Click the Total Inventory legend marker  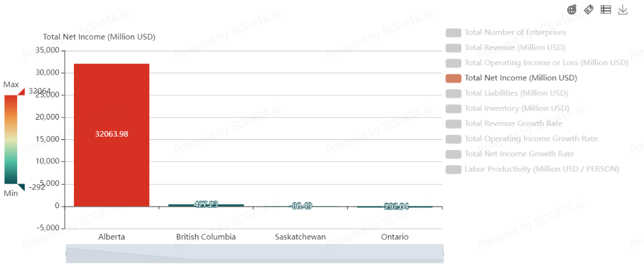tap(454, 109)
